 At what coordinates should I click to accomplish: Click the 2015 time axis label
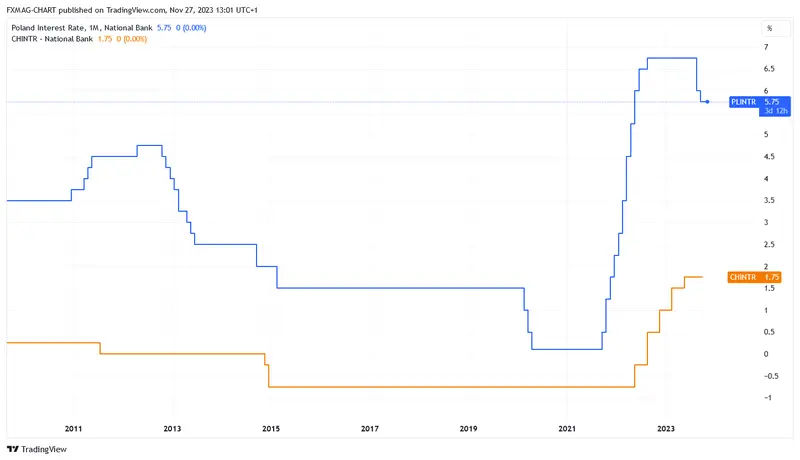click(270, 428)
